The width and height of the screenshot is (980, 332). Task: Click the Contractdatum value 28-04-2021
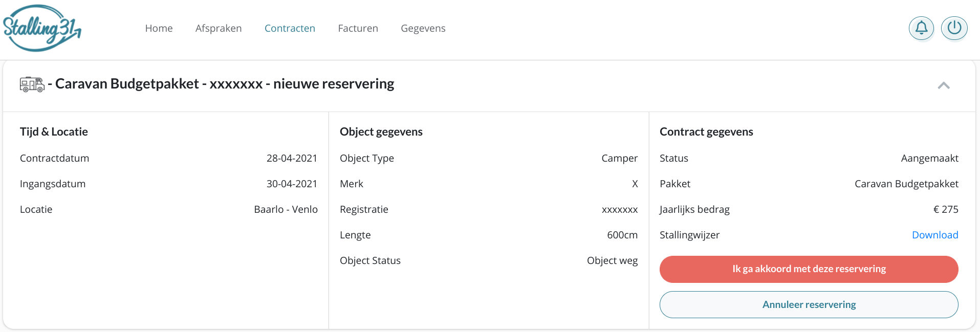[292, 158]
